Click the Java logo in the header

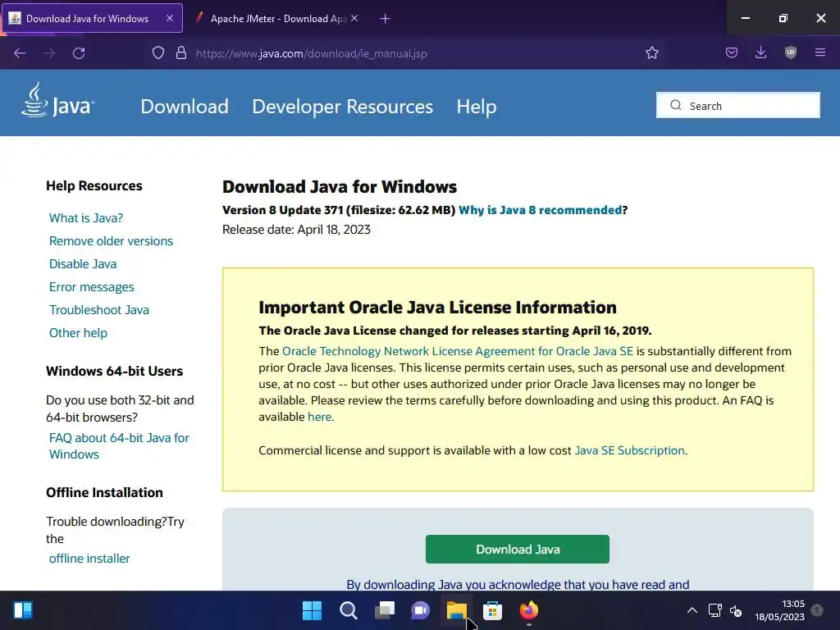point(58,101)
